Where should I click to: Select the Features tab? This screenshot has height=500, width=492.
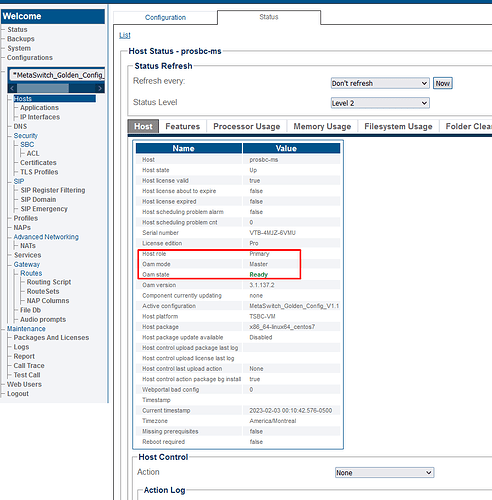(x=183, y=127)
